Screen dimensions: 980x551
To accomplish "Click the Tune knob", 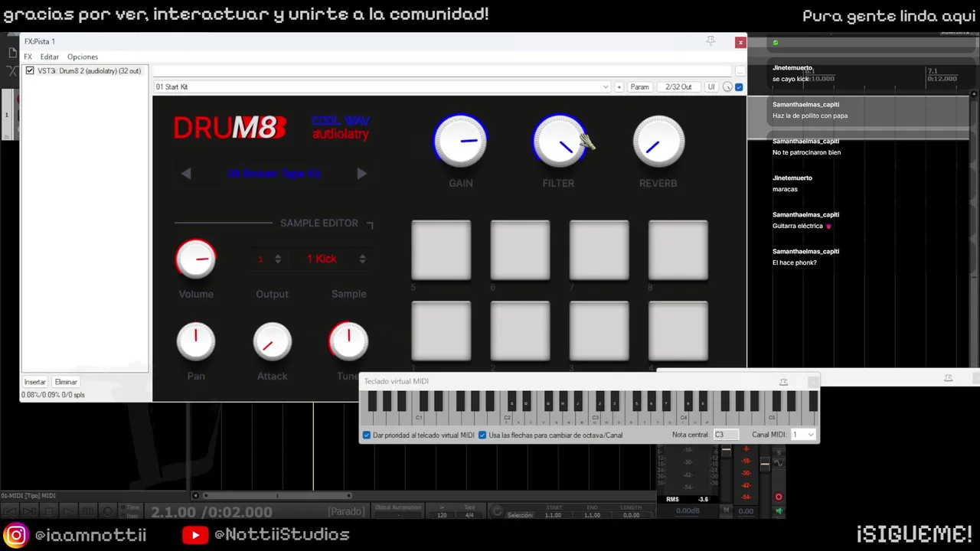I will pos(348,341).
